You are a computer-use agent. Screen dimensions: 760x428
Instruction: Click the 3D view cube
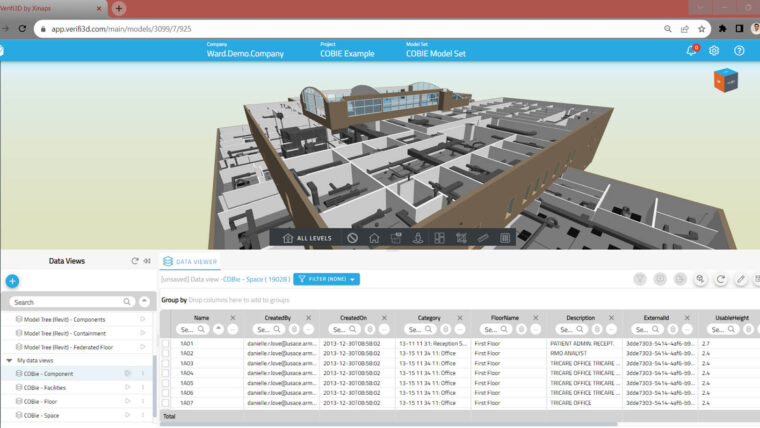point(725,82)
